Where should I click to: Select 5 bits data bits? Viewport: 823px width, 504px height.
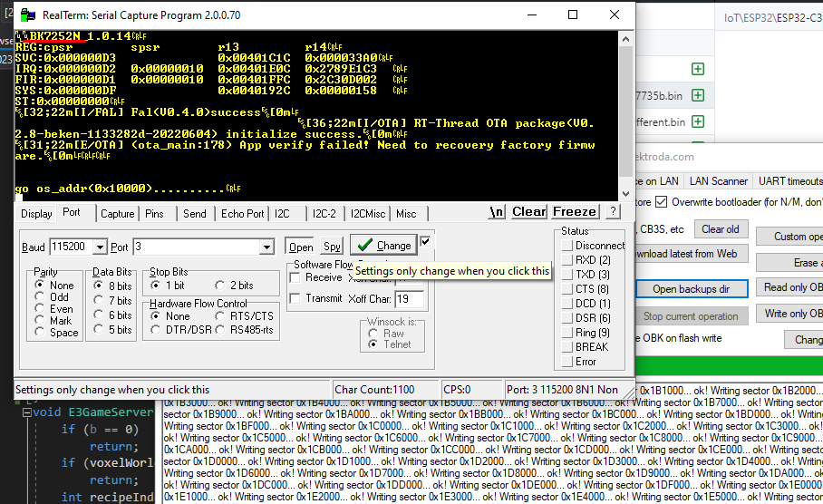(98, 329)
